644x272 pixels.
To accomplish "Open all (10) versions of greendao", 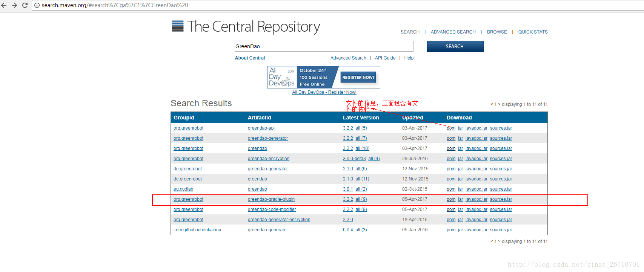I will 363,148.
